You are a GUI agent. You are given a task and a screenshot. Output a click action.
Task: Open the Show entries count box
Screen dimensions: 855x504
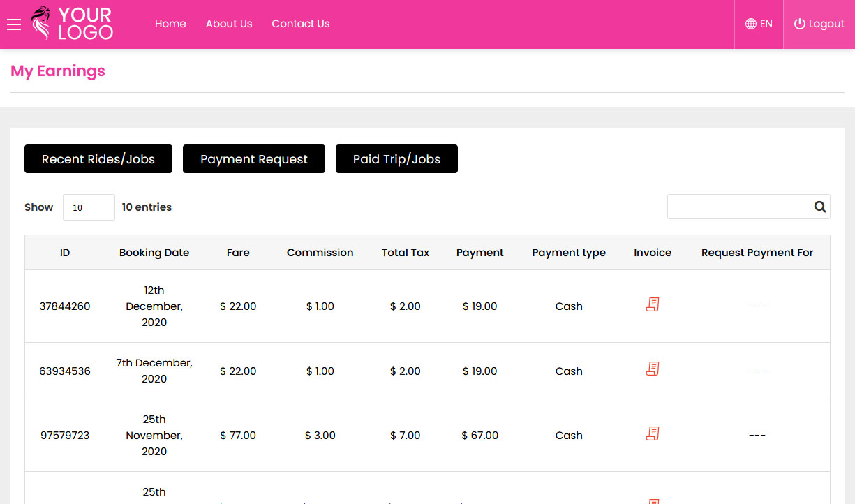click(89, 207)
